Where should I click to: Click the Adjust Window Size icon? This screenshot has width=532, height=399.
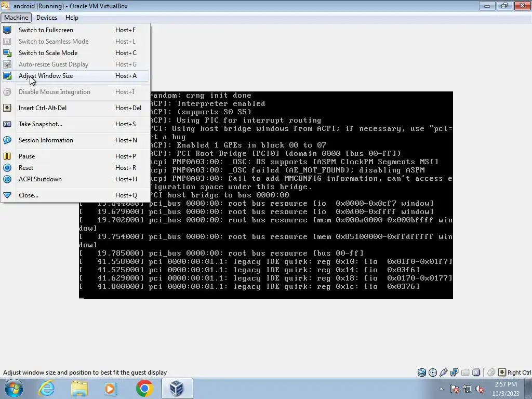(7, 76)
